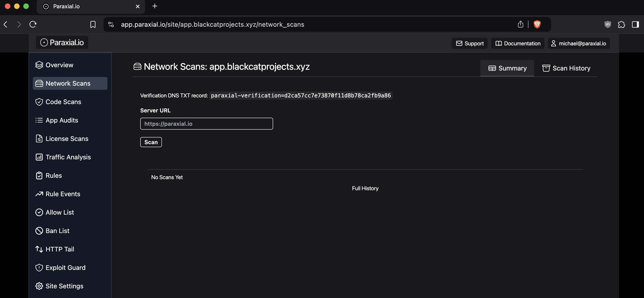The height and width of the screenshot is (298, 644).
Task: Select the paraxial-verification DNS TXT record code
Action: 301,95
